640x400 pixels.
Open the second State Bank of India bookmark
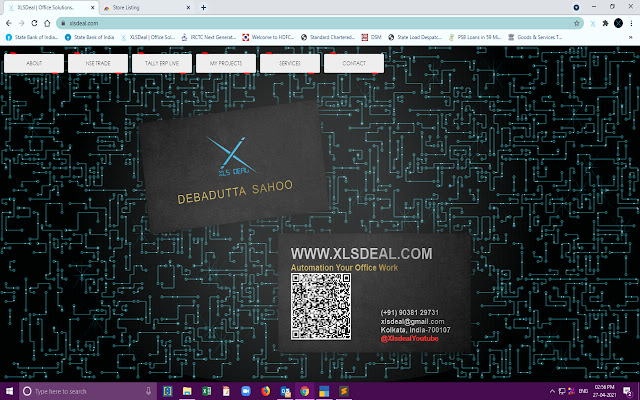point(89,37)
